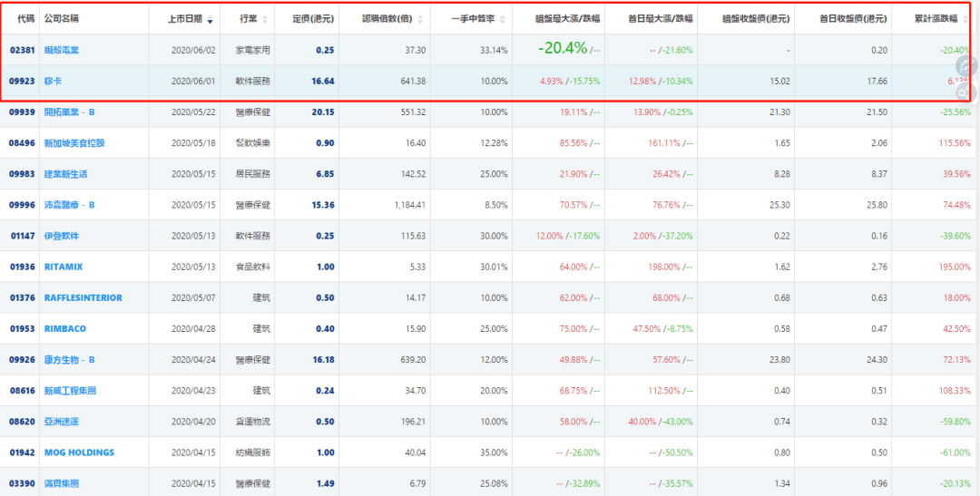Sort by 累計漲跌幅 with its arrow icon
980x496 pixels.
click(x=965, y=19)
